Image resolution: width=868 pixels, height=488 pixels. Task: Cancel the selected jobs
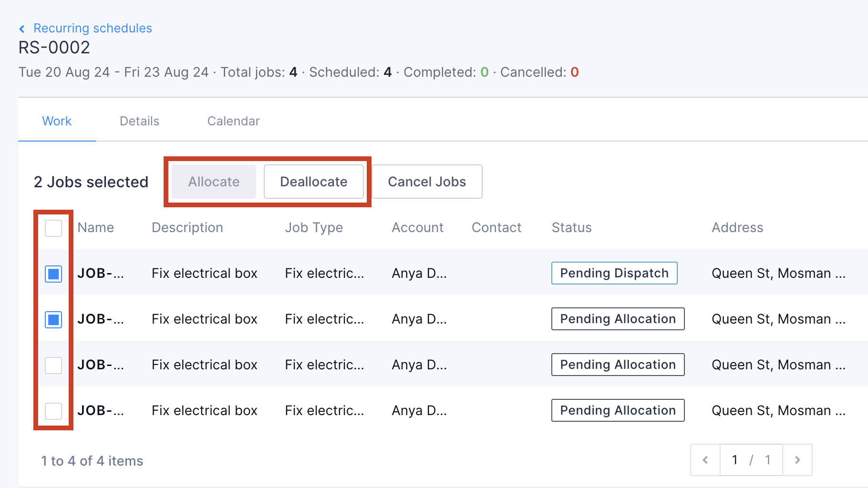tap(427, 182)
